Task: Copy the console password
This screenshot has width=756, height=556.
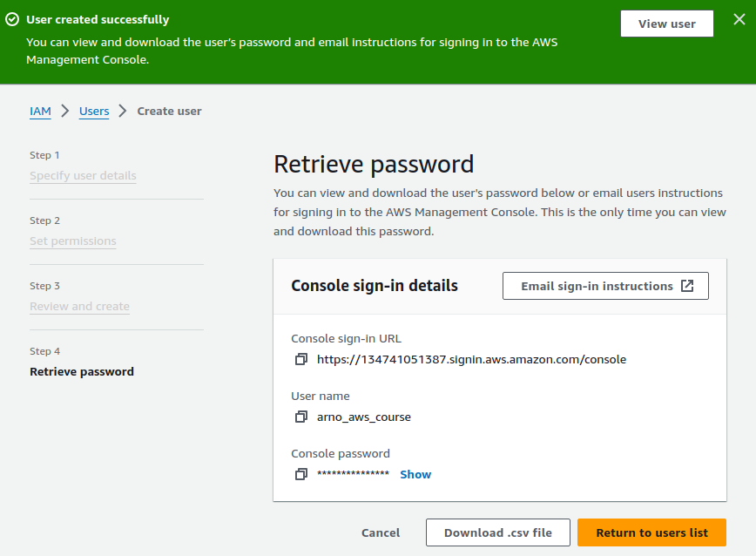Action: click(301, 474)
